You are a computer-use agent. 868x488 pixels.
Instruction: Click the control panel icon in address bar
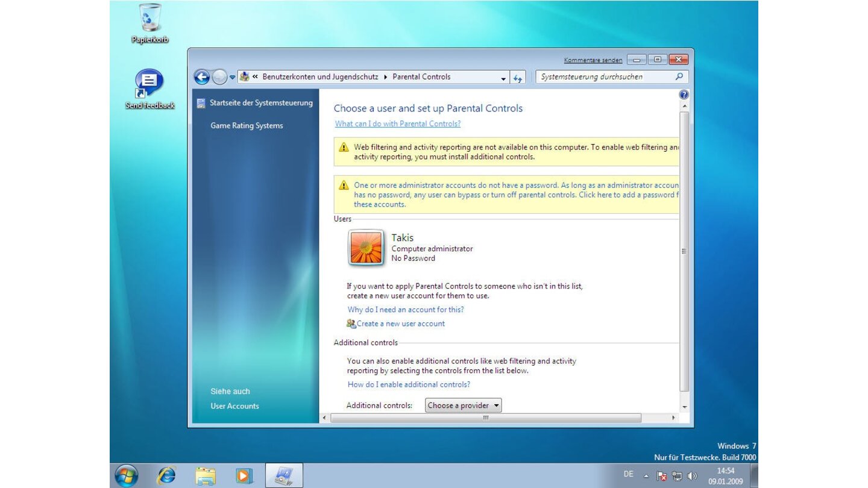tap(244, 77)
